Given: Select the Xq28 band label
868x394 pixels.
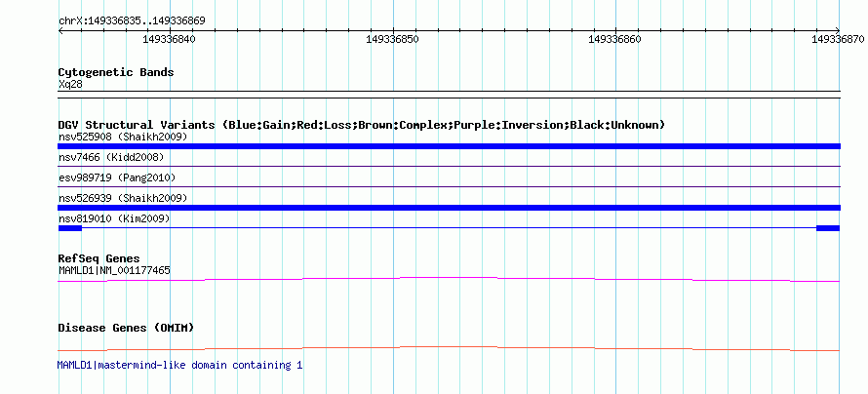Looking at the screenshot, I should pyautogui.click(x=70, y=84).
